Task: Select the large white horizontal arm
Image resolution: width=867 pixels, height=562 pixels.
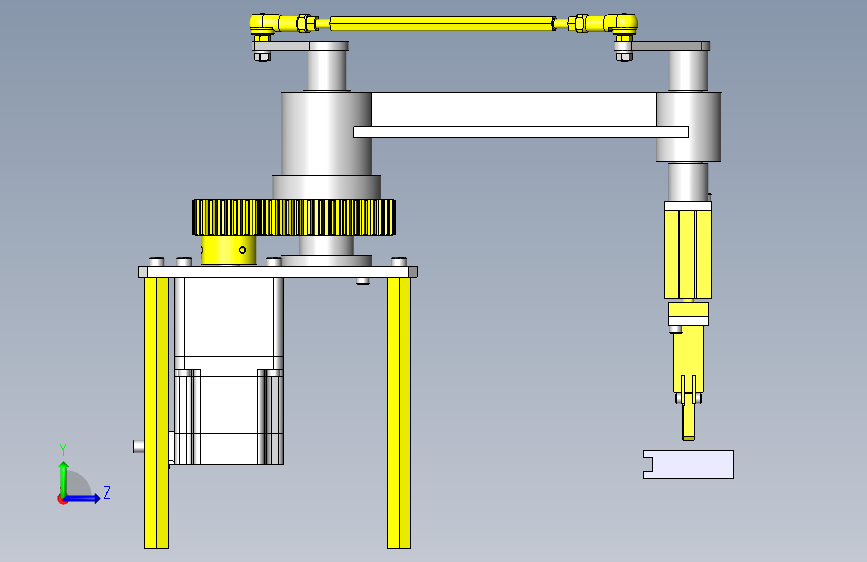Action: coord(514,110)
